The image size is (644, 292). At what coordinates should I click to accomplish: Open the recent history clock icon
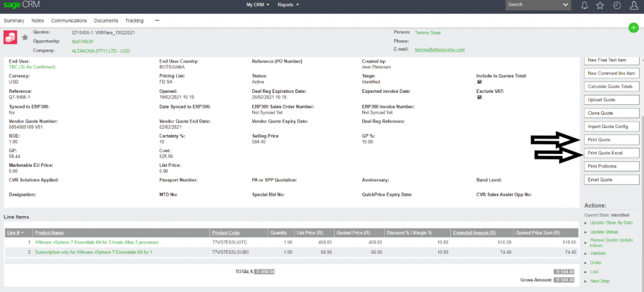pos(617,5)
